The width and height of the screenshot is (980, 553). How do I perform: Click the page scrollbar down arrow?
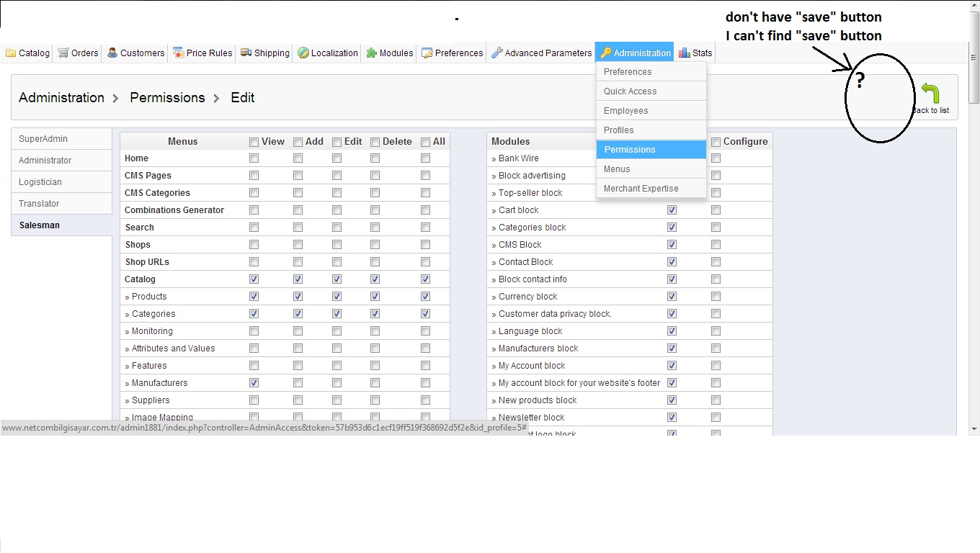[x=974, y=429]
